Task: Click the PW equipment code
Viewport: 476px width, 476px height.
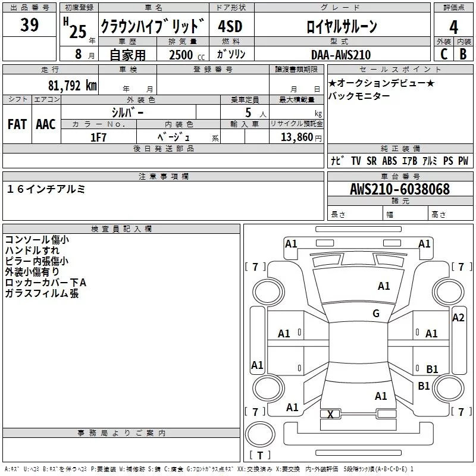Action: coord(463,161)
